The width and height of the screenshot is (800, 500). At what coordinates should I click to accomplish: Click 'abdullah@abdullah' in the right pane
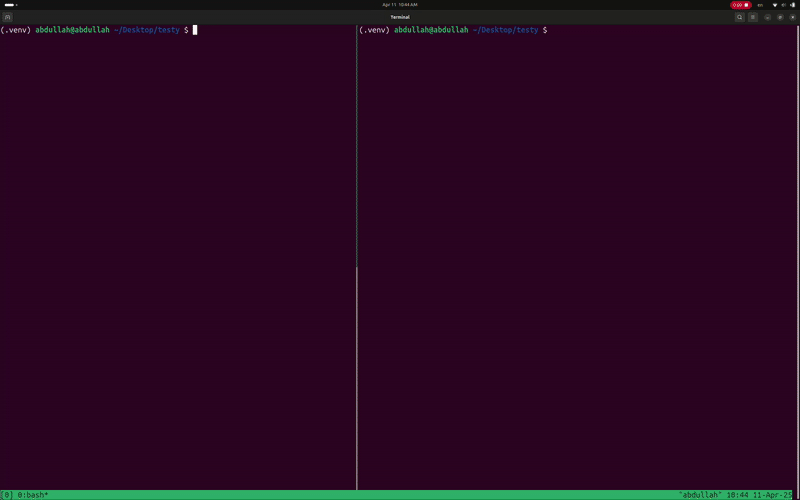coord(431,30)
